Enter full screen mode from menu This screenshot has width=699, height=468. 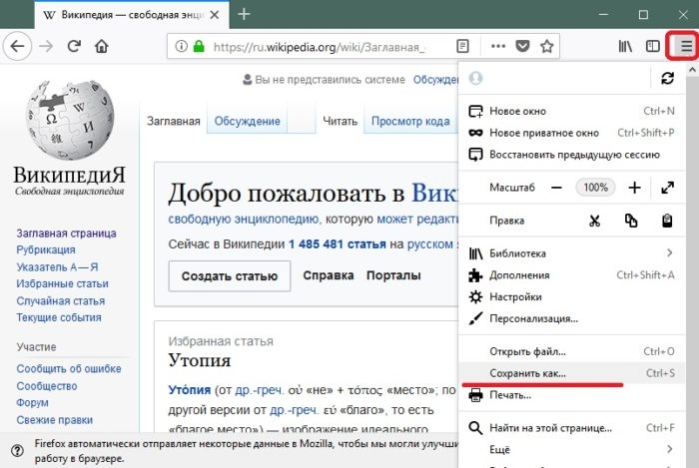click(x=667, y=188)
